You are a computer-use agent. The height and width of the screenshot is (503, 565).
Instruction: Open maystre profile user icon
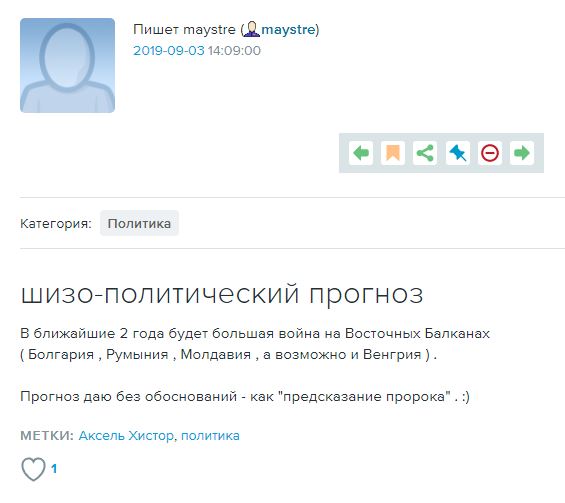[252, 29]
